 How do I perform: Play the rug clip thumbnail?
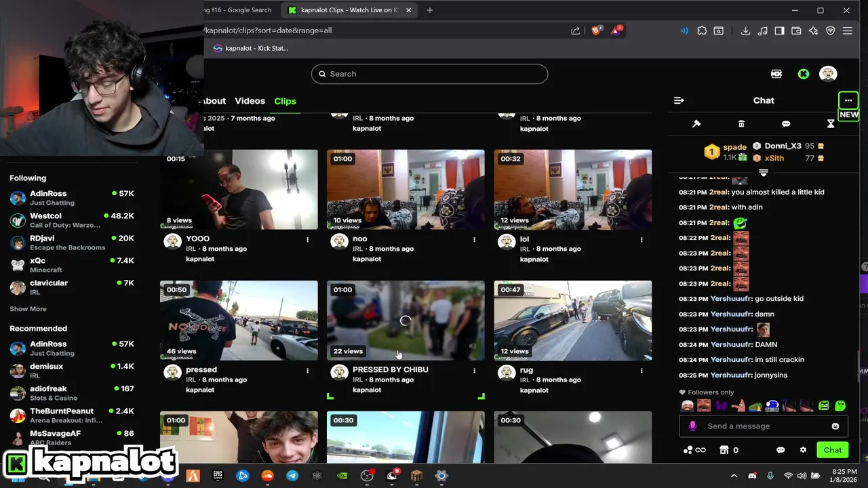572,321
